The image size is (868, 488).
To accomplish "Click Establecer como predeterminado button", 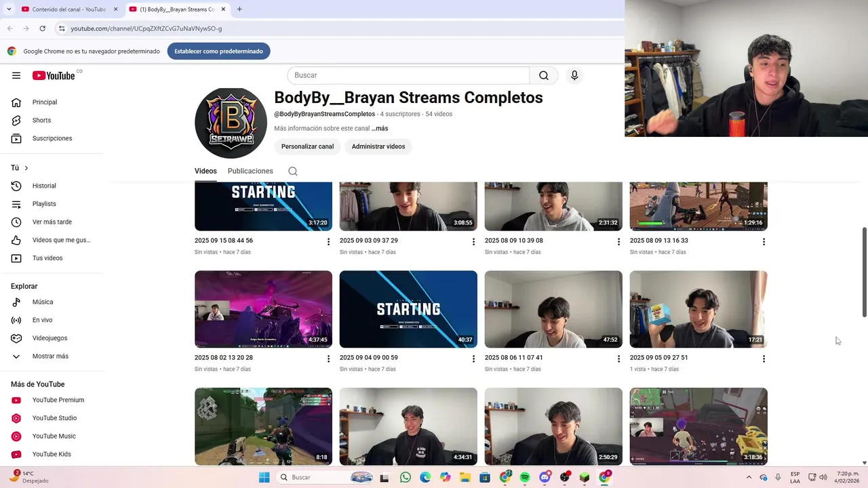I will [x=218, y=52].
